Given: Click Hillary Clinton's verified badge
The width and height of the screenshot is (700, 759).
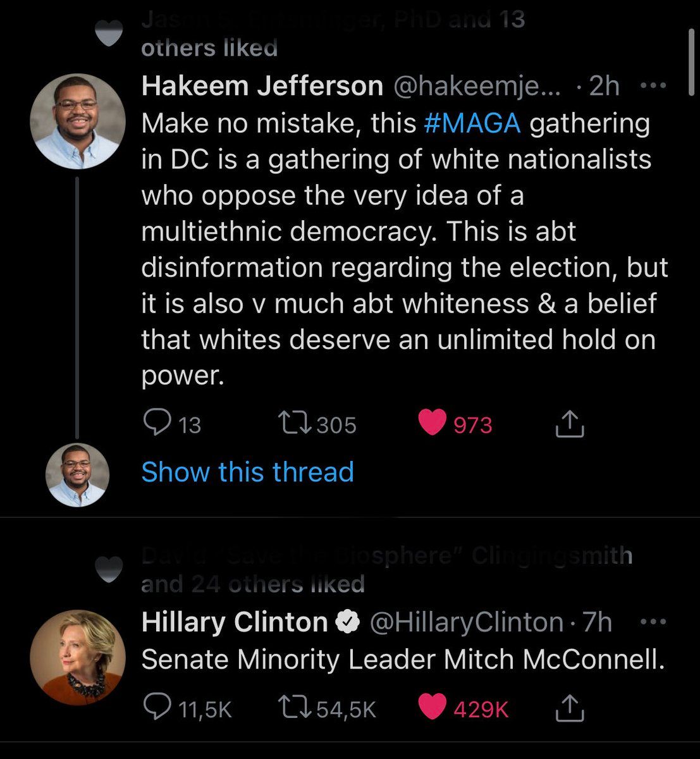Looking at the screenshot, I should 347,622.
